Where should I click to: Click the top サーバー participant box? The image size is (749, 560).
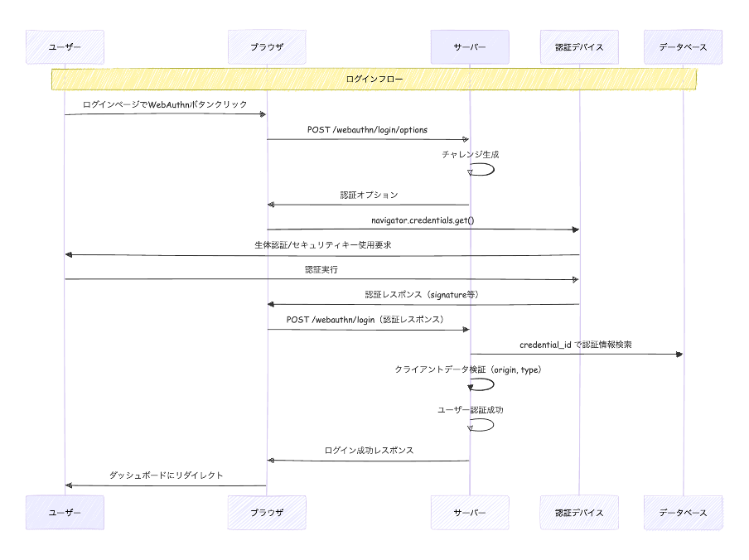point(470,47)
